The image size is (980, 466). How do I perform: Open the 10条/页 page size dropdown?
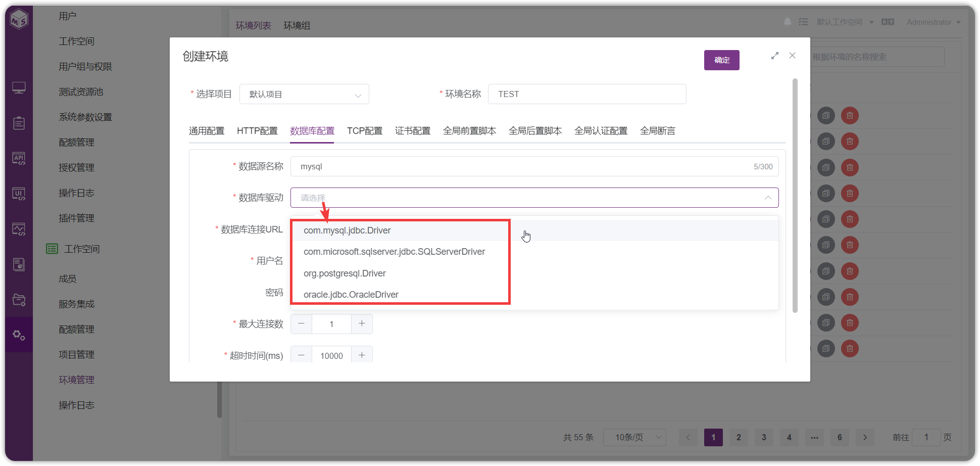point(634,437)
